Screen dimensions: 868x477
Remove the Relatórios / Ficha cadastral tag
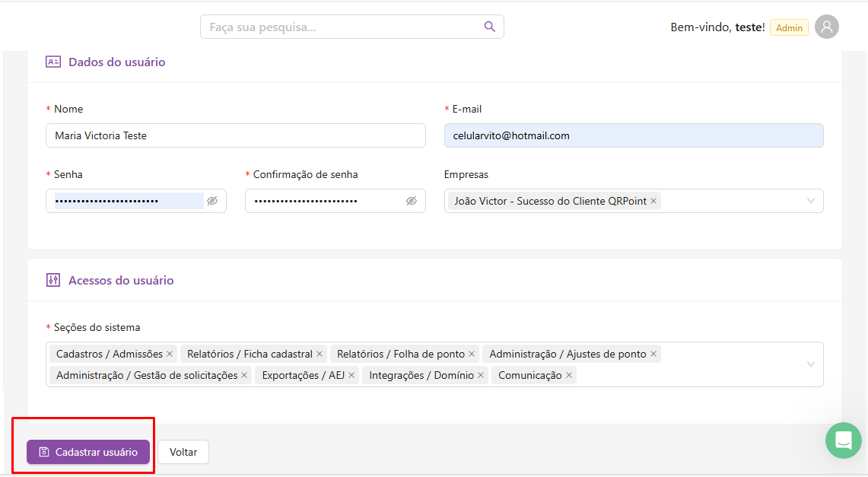point(320,354)
